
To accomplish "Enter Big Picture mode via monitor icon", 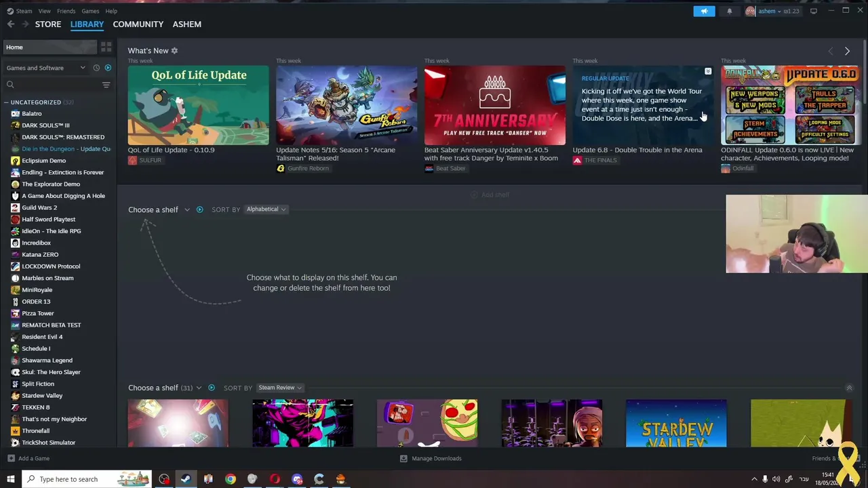I will [x=814, y=11].
